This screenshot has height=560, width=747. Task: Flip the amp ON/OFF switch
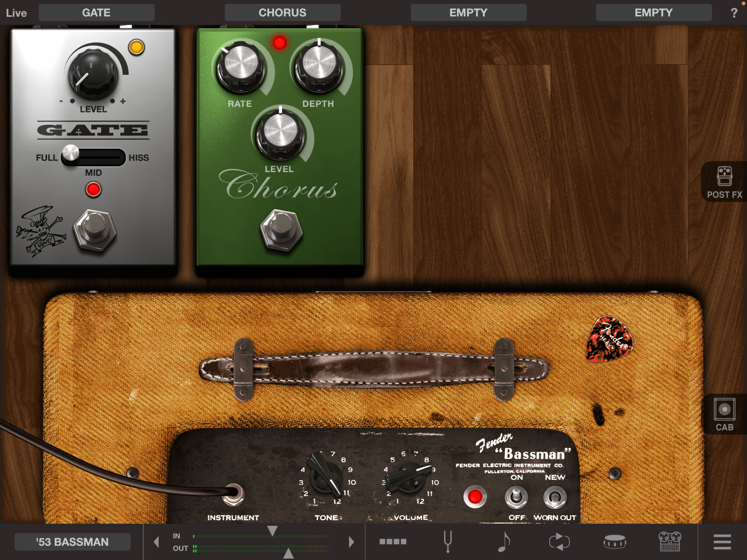click(x=516, y=497)
